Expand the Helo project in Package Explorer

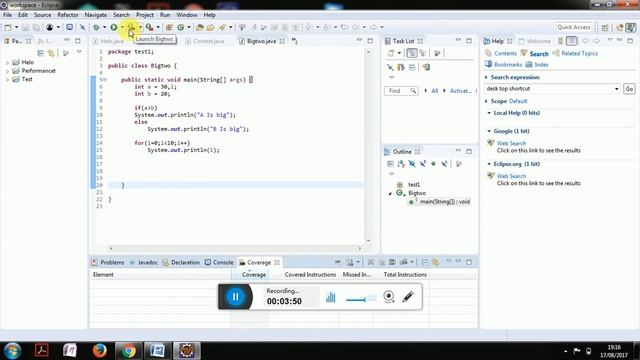pyautogui.click(x=7, y=62)
